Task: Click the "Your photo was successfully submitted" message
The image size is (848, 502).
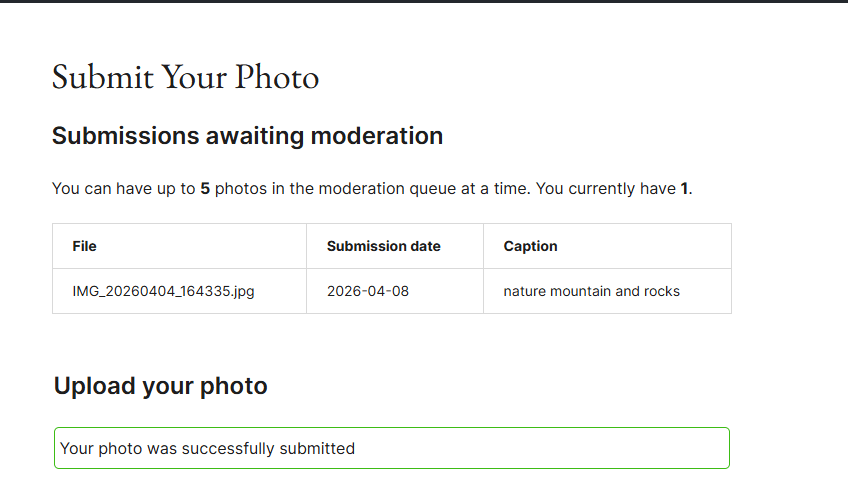Action: click(x=207, y=448)
